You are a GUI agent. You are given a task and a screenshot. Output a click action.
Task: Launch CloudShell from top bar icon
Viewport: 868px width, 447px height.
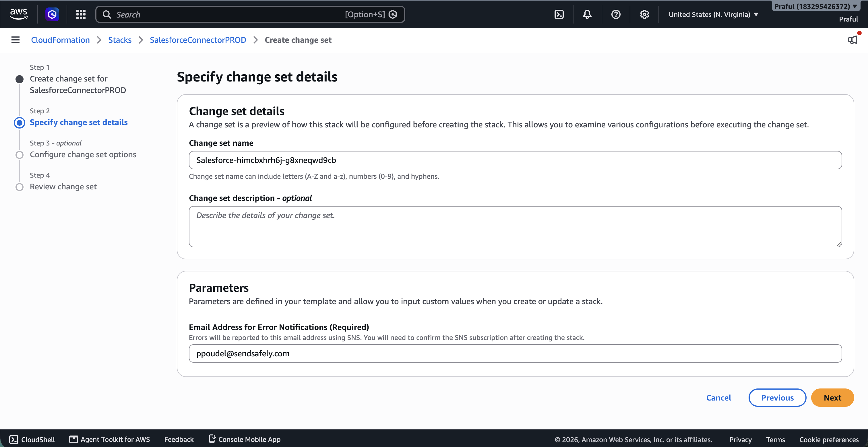[x=559, y=14]
